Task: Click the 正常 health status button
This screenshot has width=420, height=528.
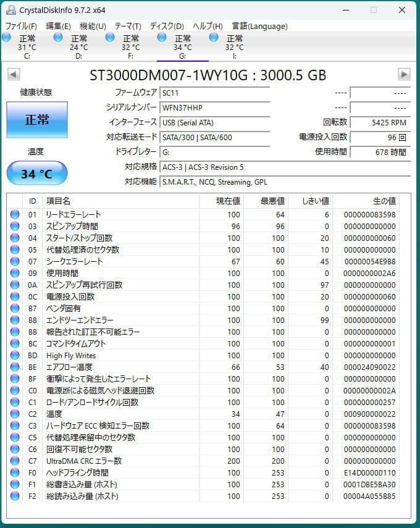Action: 37,120
